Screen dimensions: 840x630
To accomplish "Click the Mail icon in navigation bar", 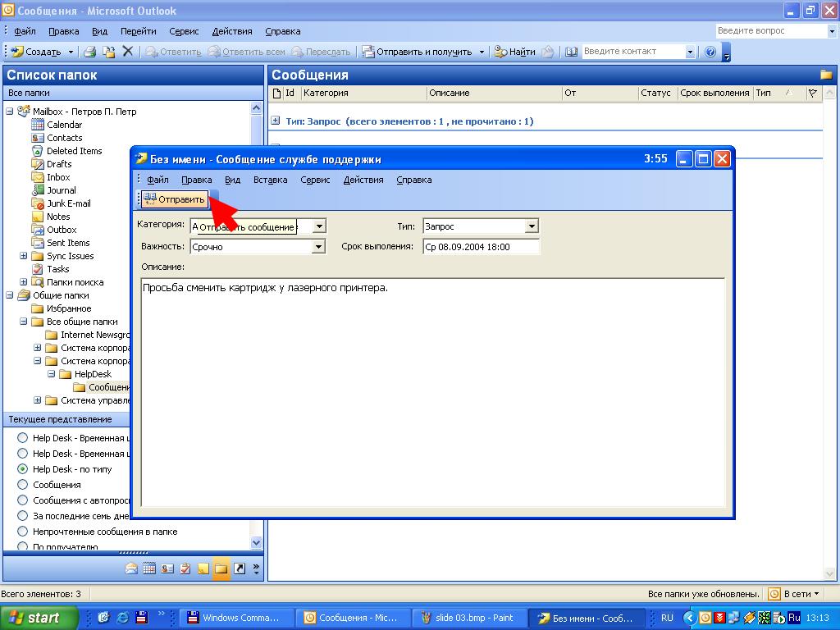I will click(x=131, y=568).
